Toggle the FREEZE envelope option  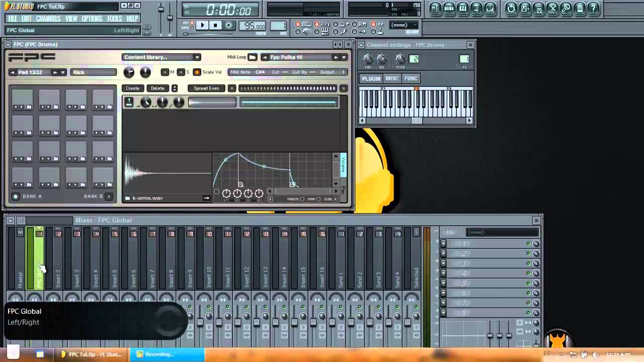(302, 199)
